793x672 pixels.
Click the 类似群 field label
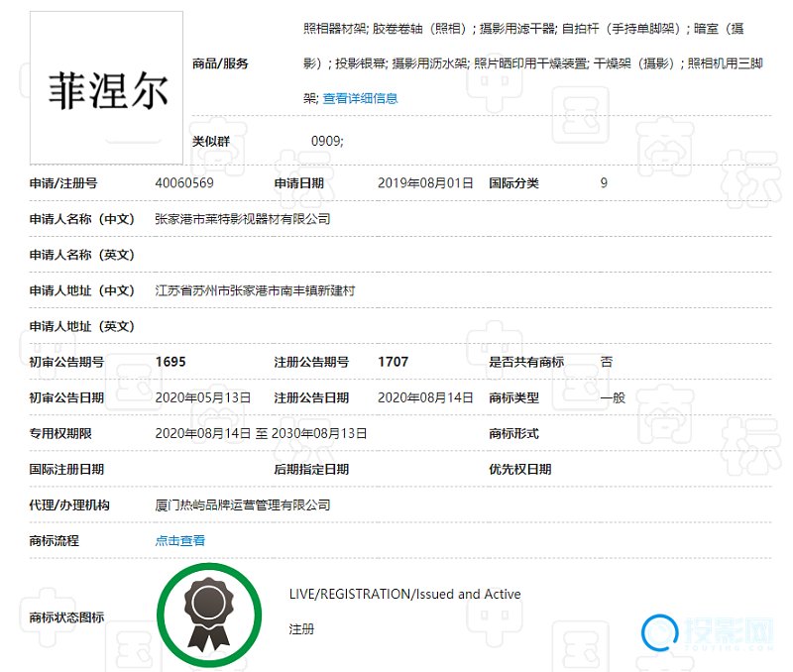tap(211, 141)
